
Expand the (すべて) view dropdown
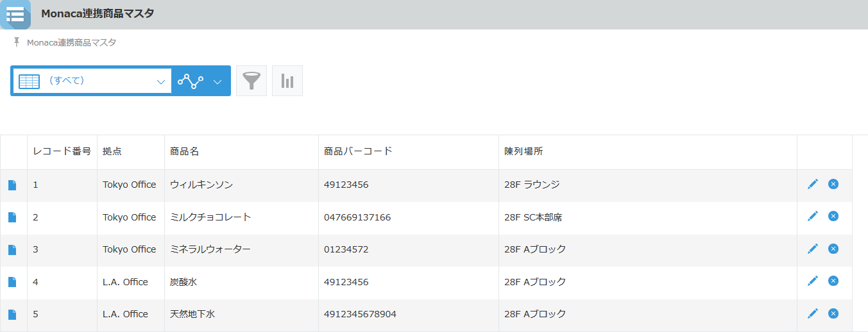tap(160, 81)
